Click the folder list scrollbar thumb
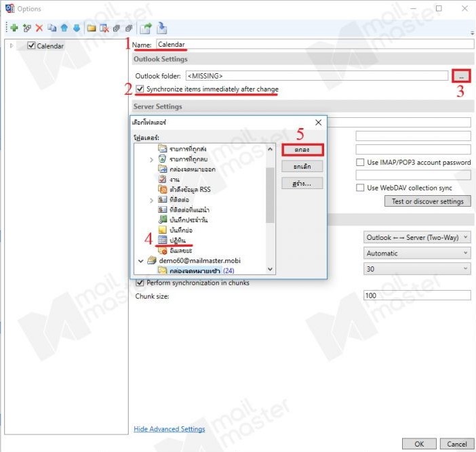Viewport: 476px width, 452px height. point(270,194)
